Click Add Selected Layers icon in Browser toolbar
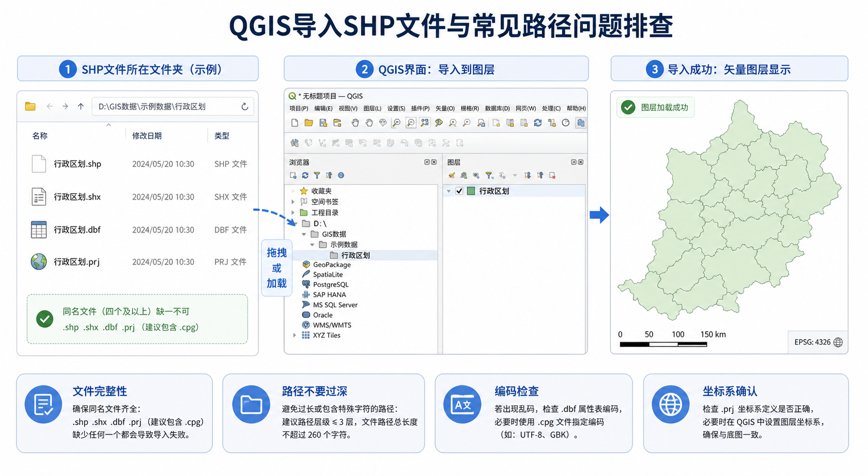The image size is (868, 476). coord(293,175)
